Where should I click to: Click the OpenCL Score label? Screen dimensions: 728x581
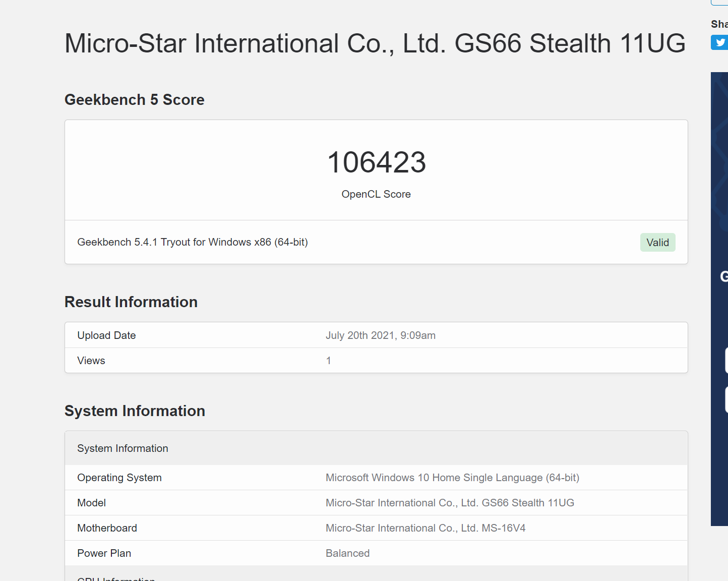coord(376,194)
